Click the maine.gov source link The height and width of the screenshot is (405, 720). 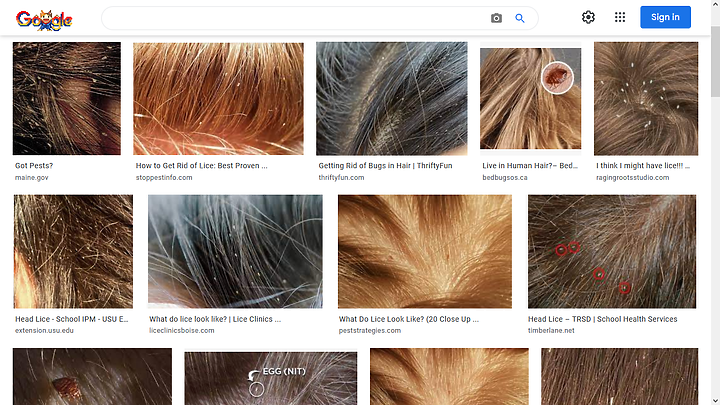click(32, 177)
